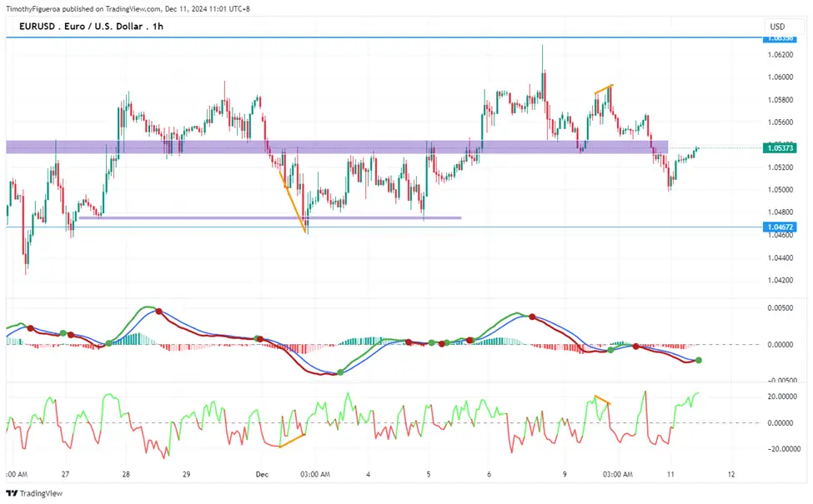Click the 28 date label on time axis
813x504 pixels.
pyautogui.click(x=126, y=474)
